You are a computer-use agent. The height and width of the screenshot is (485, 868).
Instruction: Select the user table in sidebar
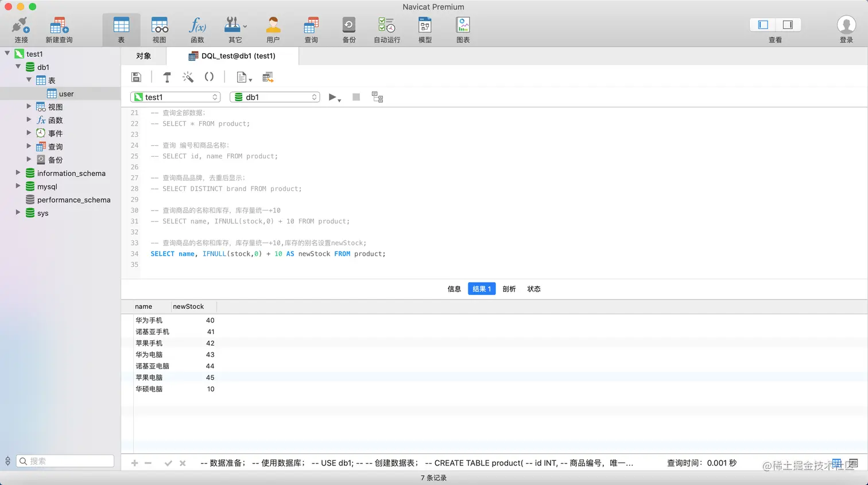tap(60, 94)
